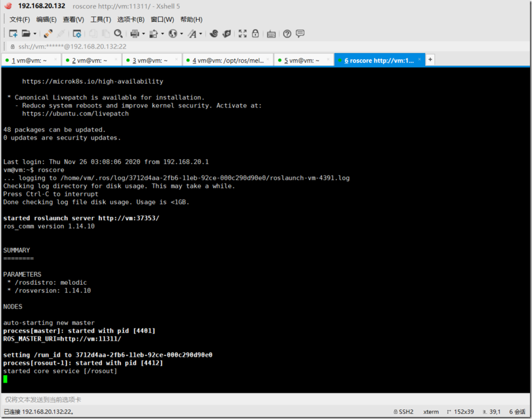This screenshot has height=419, width=532.
Task: Click the Open Session folder icon
Action: point(26,34)
